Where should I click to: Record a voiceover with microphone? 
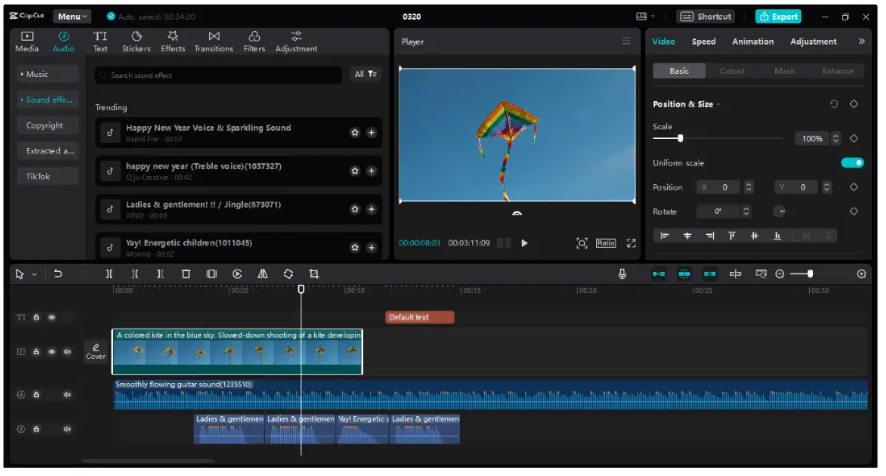click(x=622, y=274)
